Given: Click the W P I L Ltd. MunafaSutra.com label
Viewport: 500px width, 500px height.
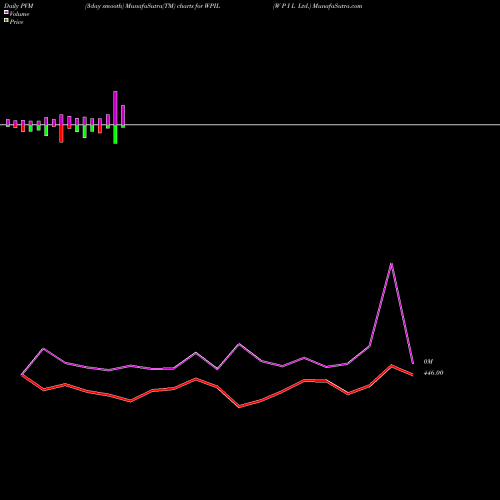Looking at the screenshot, I should click(317, 6).
